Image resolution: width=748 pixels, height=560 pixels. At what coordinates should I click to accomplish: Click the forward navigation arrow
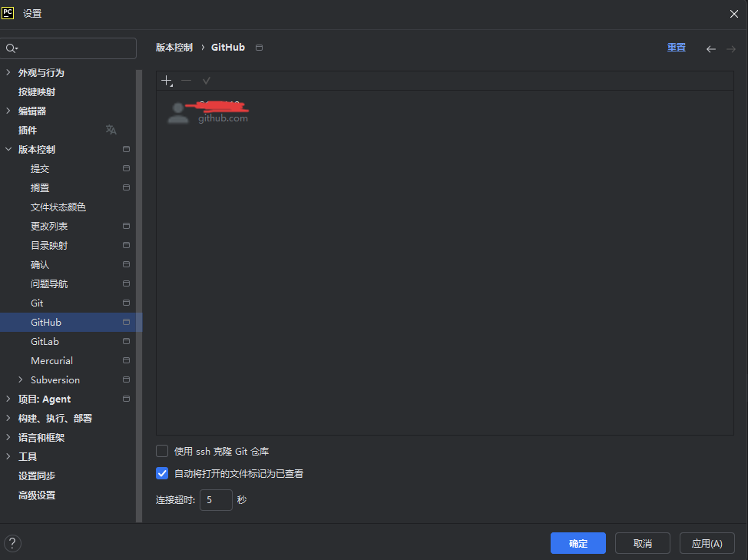point(730,47)
